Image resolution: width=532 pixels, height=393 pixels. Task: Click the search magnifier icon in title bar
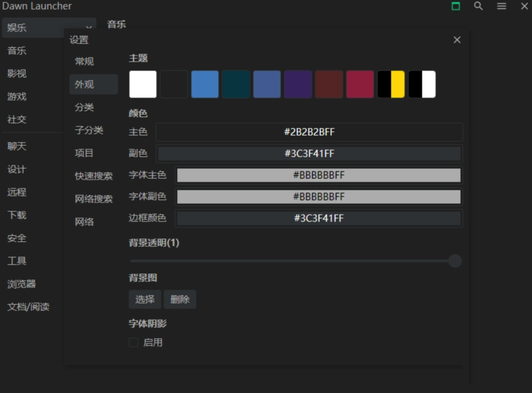click(478, 6)
